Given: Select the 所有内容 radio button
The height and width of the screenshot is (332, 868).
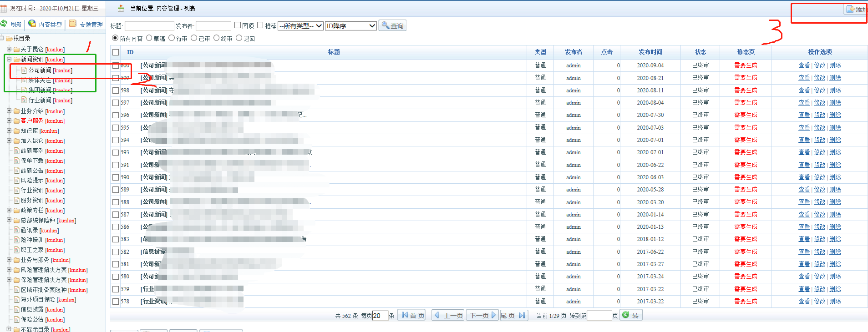Looking at the screenshot, I should click(115, 38).
